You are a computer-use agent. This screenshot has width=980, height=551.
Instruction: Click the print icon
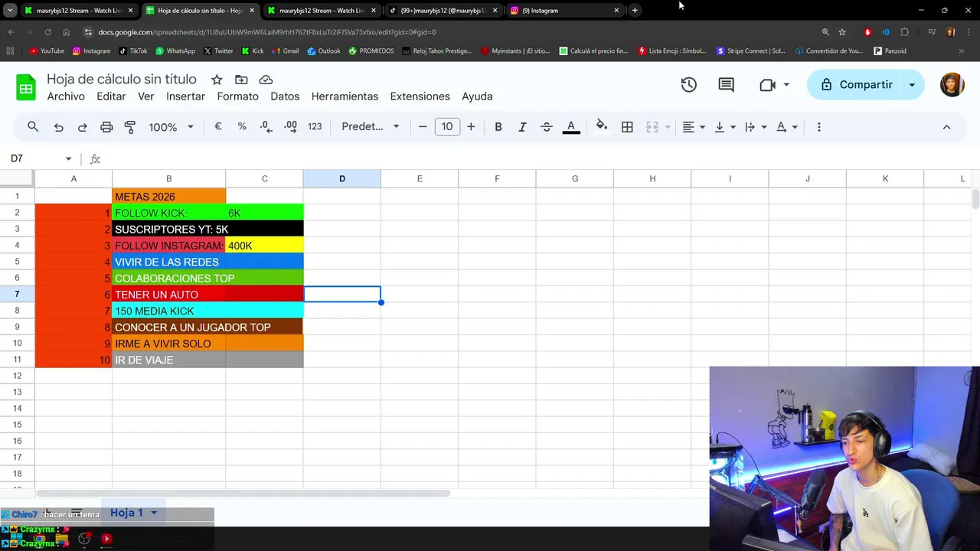106,127
